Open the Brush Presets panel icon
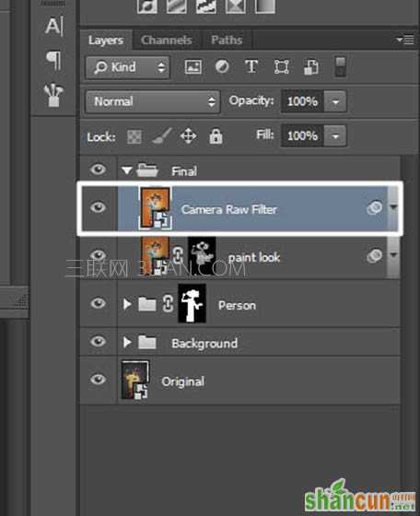 53,95
